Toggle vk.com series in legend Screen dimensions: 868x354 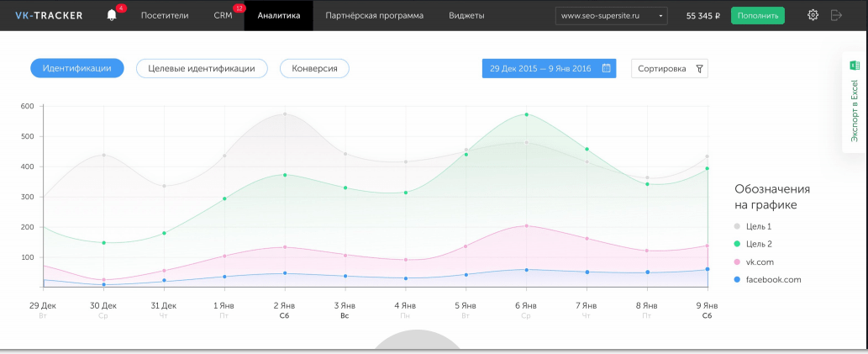(754, 262)
